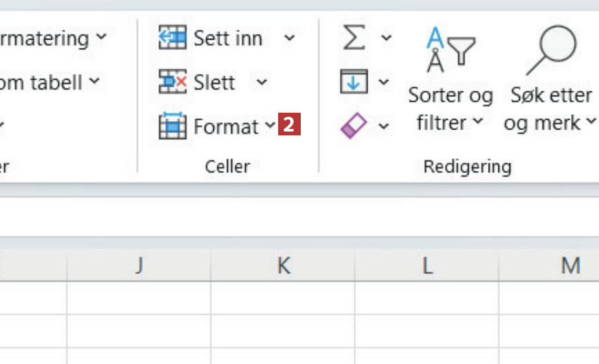Viewport: 599px width, 364px height.
Task: Expand the Clear options dropdown arrow
Action: click(x=384, y=126)
